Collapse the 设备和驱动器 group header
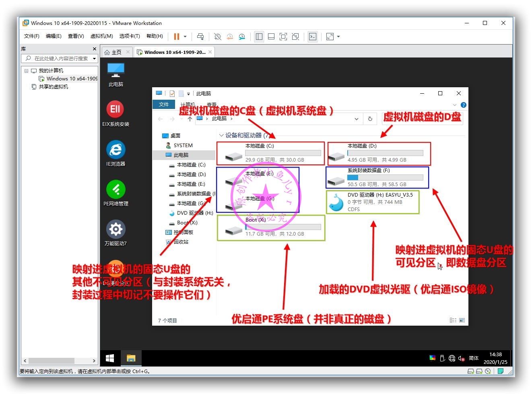The height and width of the screenshot is (394, 532). click(x=221, y=135)
